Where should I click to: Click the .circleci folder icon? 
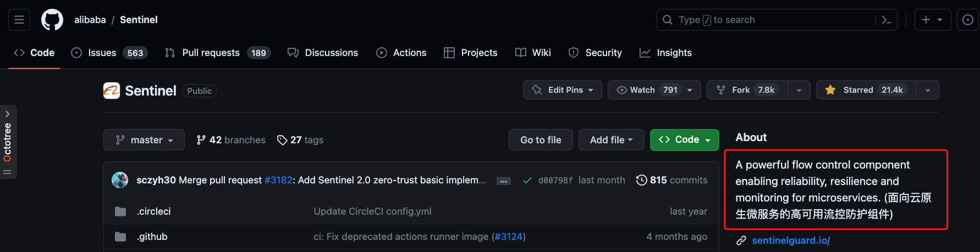click(120, 211)
